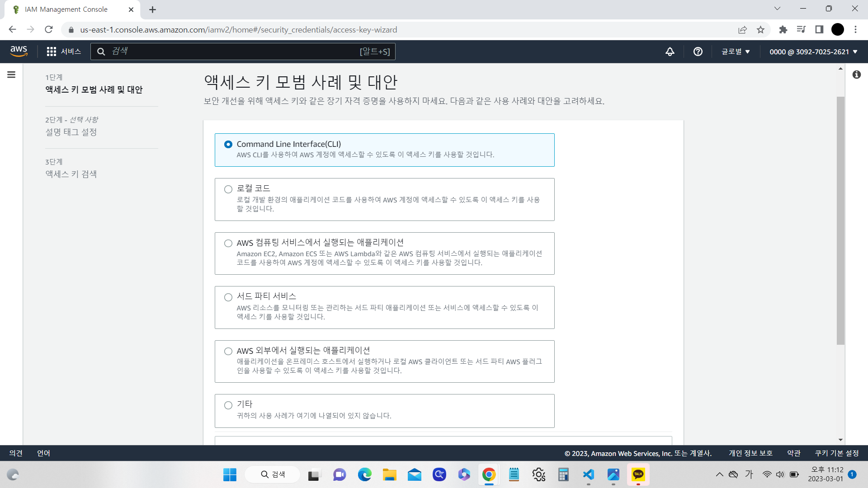
Task: Close the IAM Management Console tab
Action: pyautogui.click(x=131, y=9)
